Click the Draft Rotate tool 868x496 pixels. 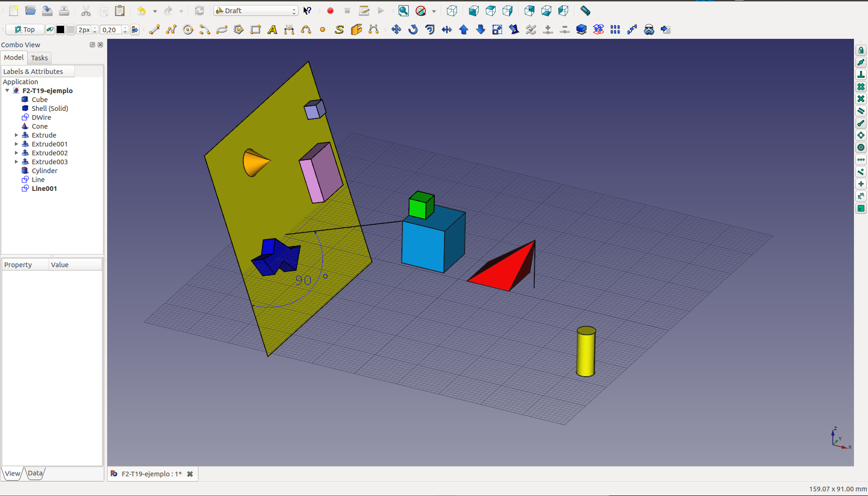(413, 29)
